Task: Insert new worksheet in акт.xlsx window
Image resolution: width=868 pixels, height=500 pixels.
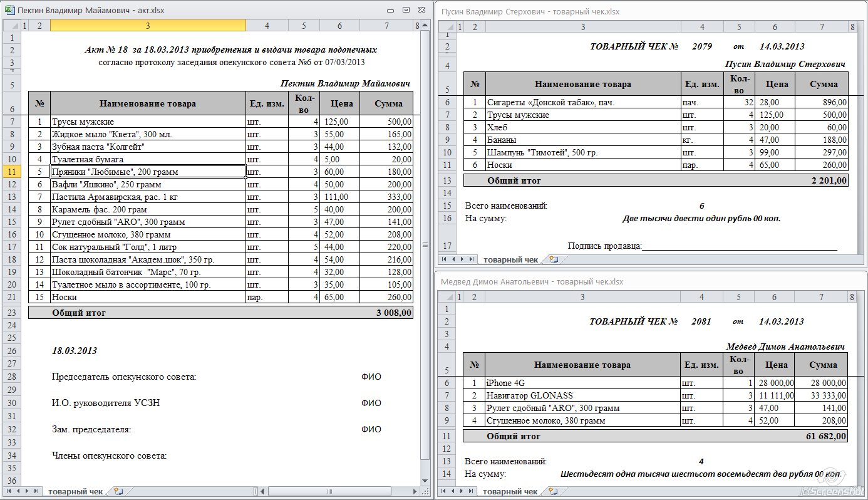Action: tap(118, 491)
